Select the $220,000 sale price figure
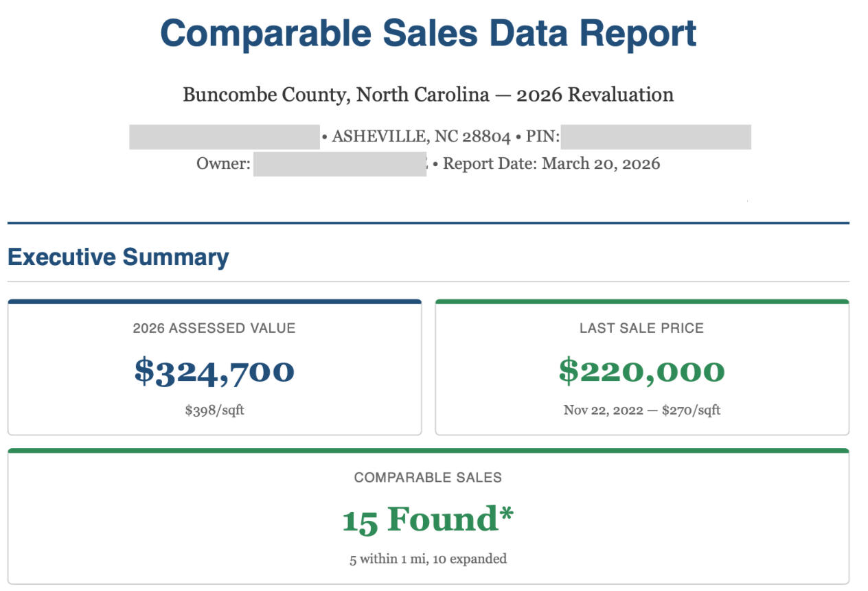 tap(641, 371)
